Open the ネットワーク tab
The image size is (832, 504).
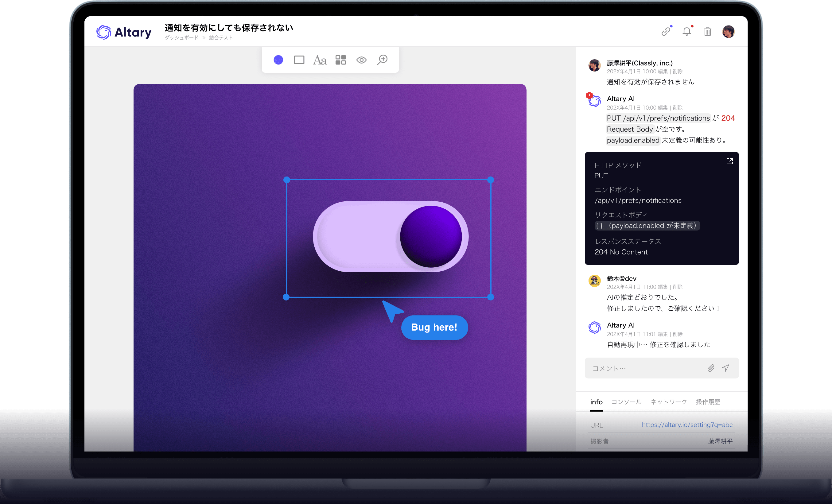coord(669,402)
